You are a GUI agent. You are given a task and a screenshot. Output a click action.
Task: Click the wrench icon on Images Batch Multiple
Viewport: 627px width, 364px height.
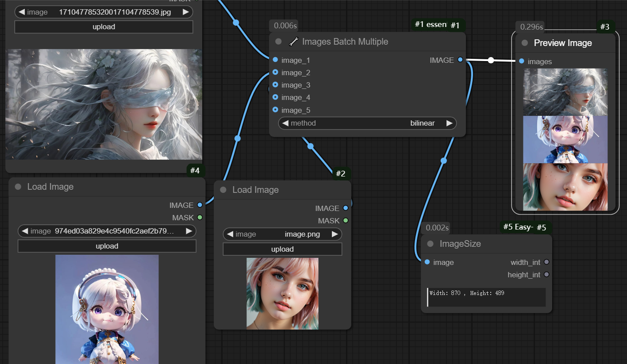click(293, 42)
